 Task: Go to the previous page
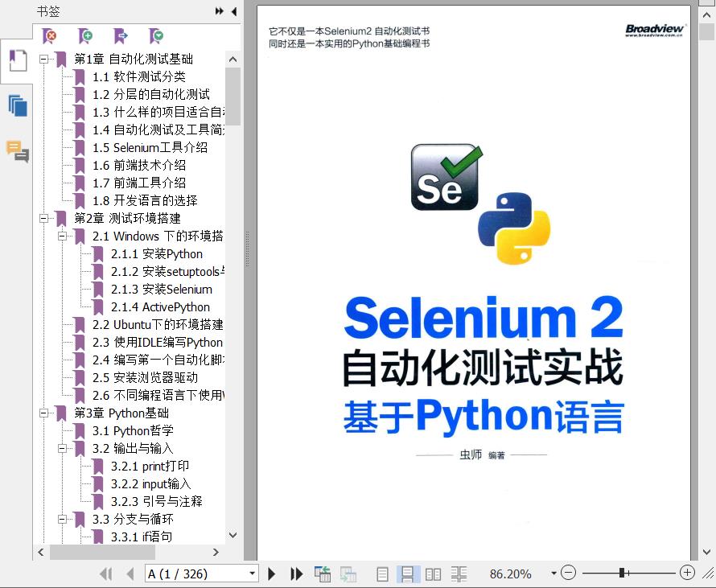[130, 574]
